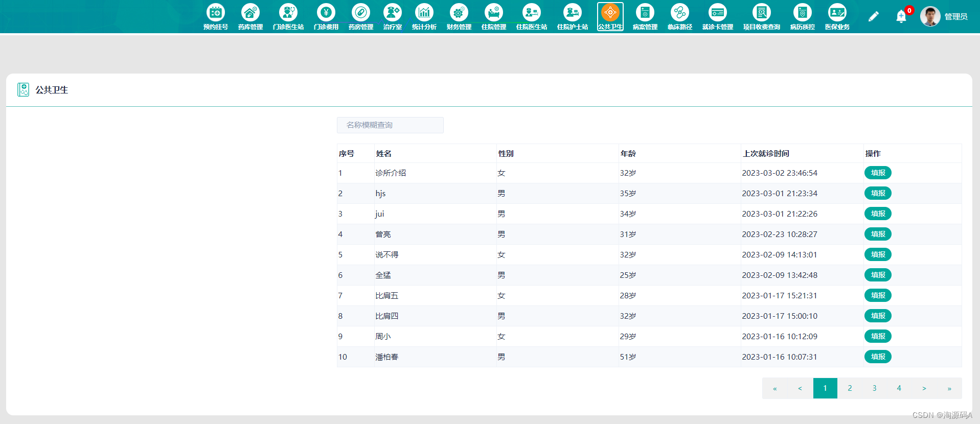Select patient name 诊所介绍
This screenshot has width=980, height=424.
(x=391, y=173)
